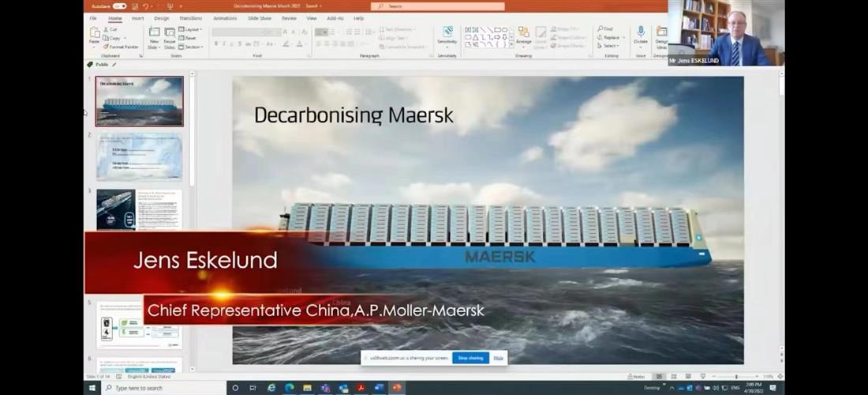This screenshot has width=868, height=395.
Task: Expand the Layout dropdown
Action: pyautogui.click(x=191, y=29)
